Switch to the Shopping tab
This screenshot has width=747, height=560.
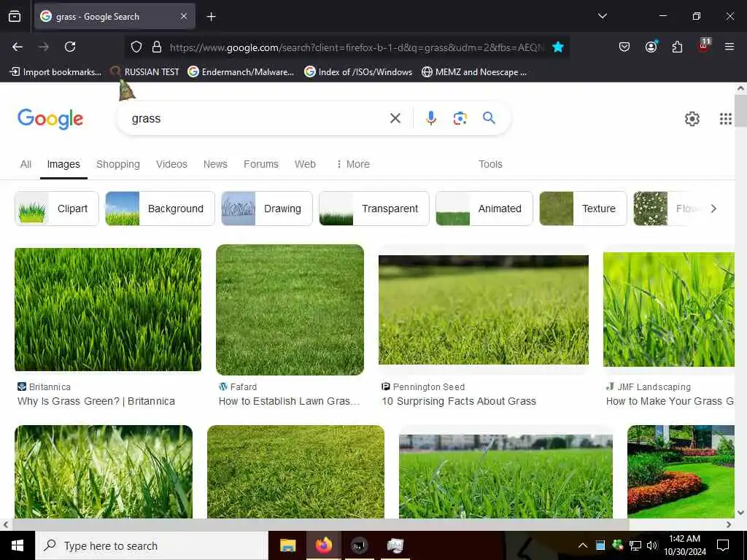(118, 164)
